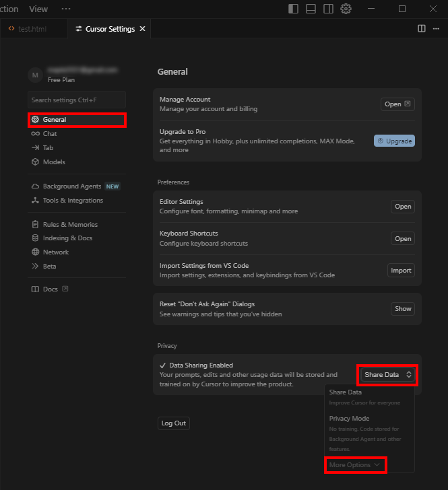Select General in settings sidebar

coord(77,120)
